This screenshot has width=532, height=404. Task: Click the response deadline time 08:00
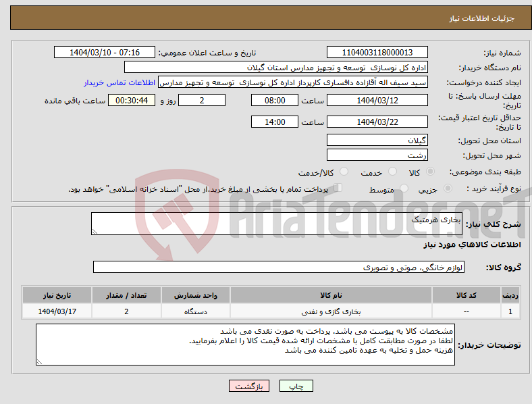coord(275,100)
